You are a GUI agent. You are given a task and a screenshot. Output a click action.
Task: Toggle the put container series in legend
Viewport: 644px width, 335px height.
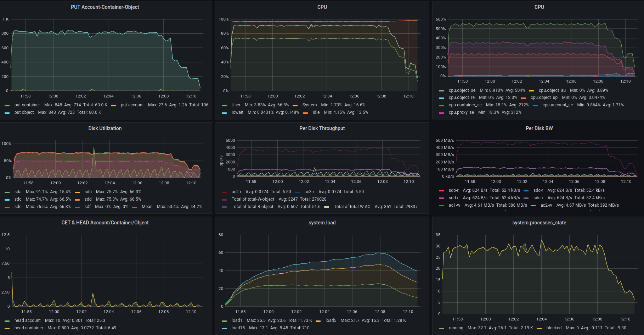[27, 105]
